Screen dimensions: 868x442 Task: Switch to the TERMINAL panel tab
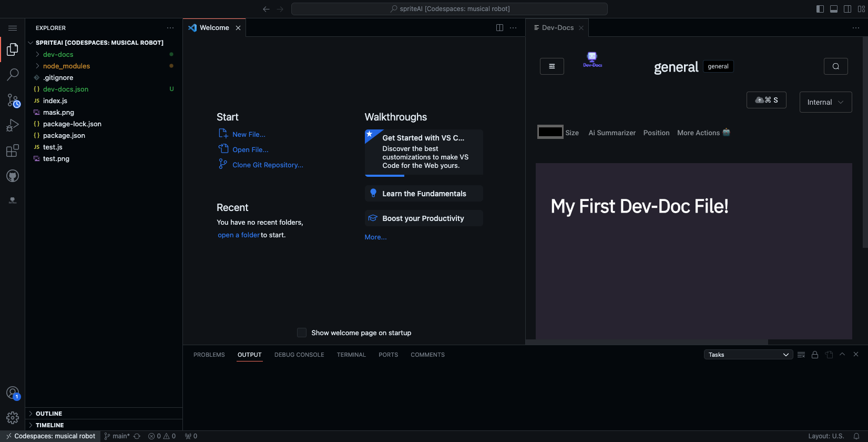[x=351, y=355]
